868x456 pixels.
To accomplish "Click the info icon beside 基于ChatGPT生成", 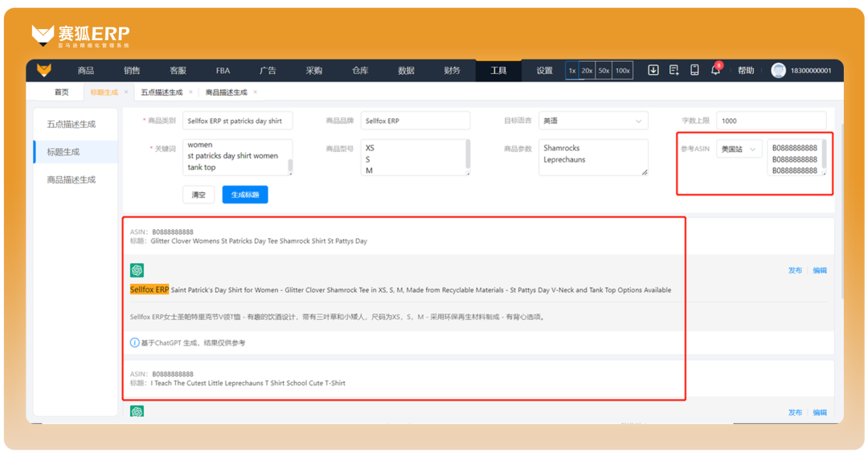I will click(135, 343).
